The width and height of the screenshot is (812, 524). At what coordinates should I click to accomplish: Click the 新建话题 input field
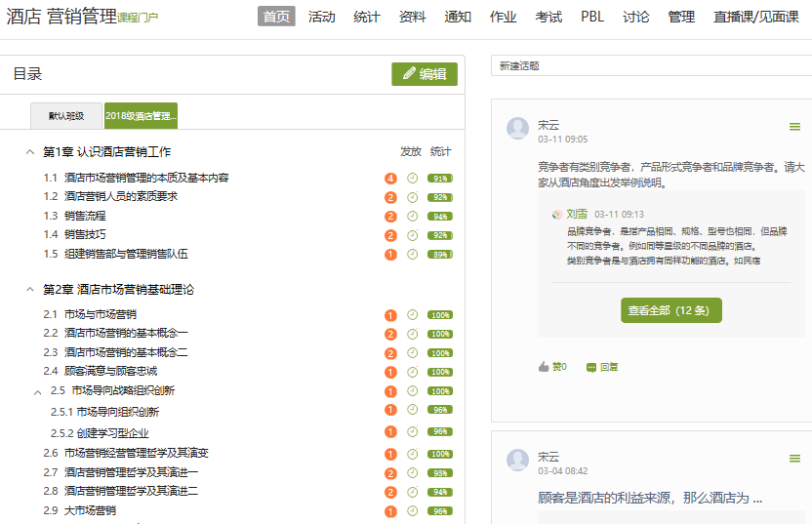pyautogui.click(x=651, y=66)
